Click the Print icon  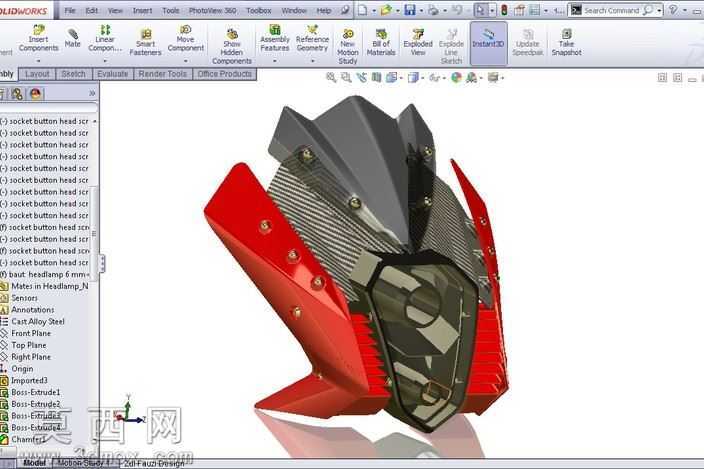pyautogui.click(x=433, y=10)
